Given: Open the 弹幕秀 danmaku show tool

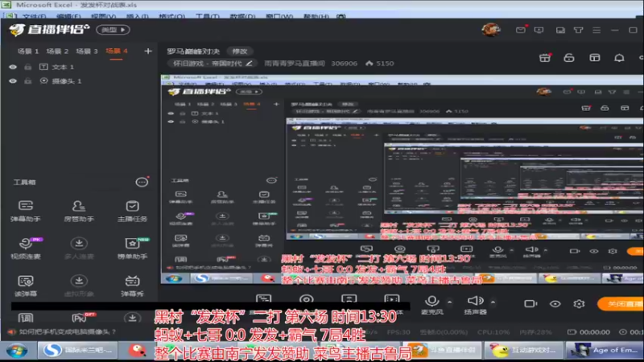Looking at the screenshot, I should pos(132,286).
